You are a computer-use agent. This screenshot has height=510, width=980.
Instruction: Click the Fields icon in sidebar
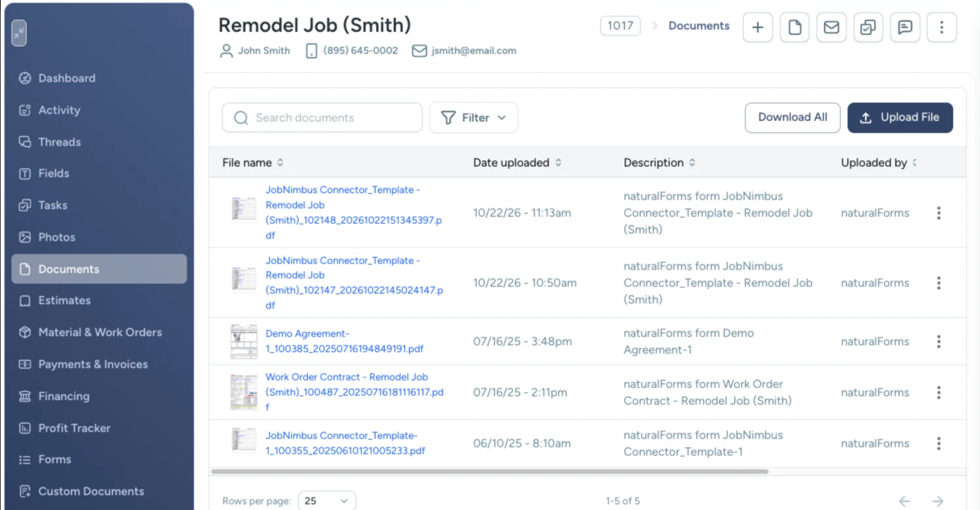pos(25,174)
